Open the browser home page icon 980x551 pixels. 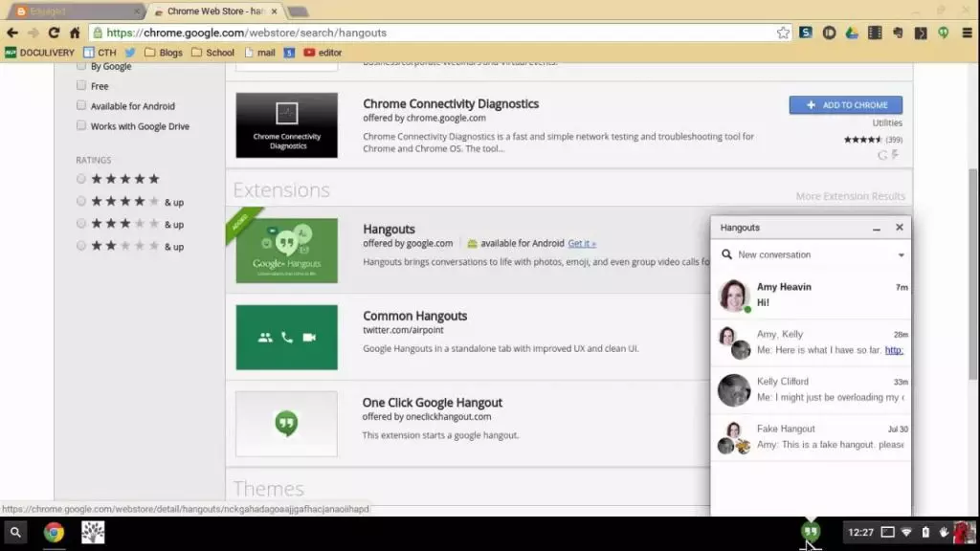(x=75, y=33)
